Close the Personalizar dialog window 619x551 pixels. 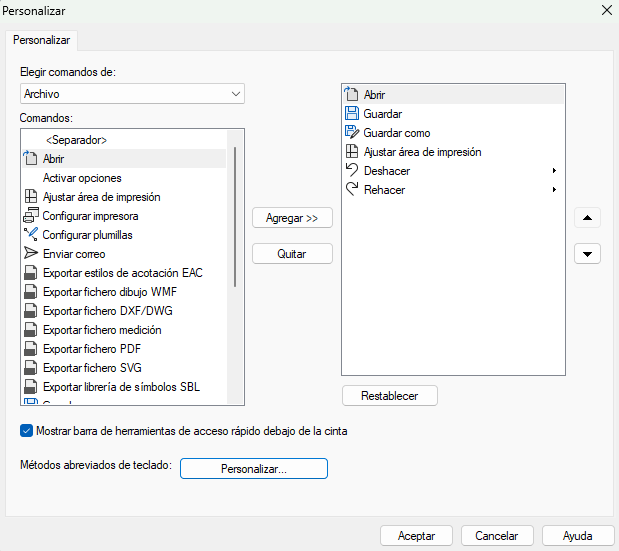(x=607, y=10)
